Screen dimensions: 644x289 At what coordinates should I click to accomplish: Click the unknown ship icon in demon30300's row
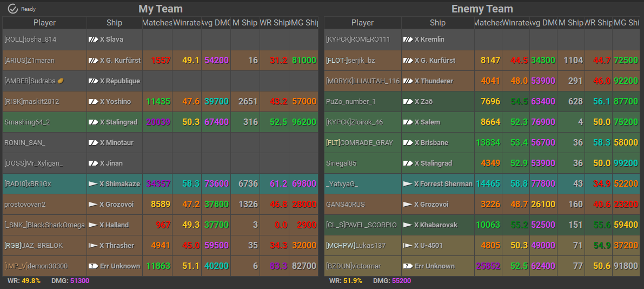(93, 266)
